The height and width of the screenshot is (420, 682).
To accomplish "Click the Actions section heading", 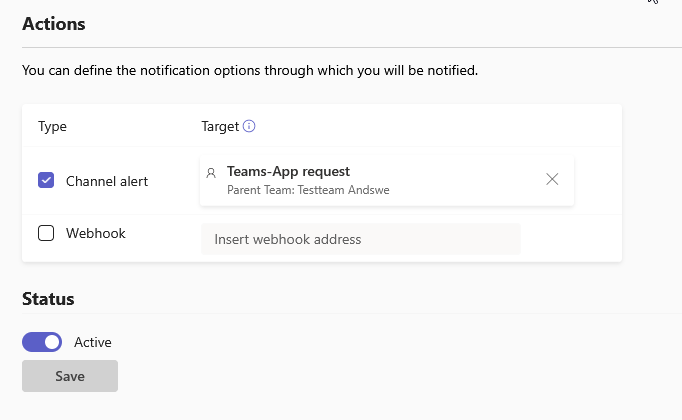I will 54,24.
